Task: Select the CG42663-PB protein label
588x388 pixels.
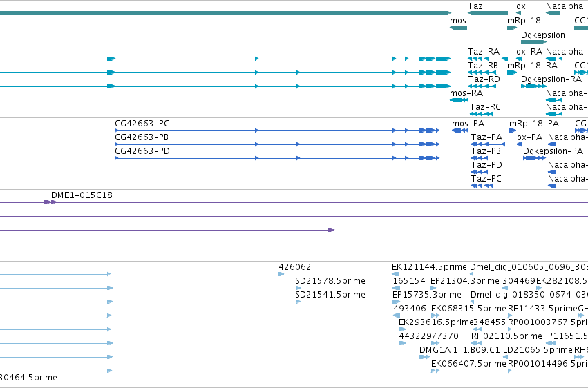Action: (142, 137)
